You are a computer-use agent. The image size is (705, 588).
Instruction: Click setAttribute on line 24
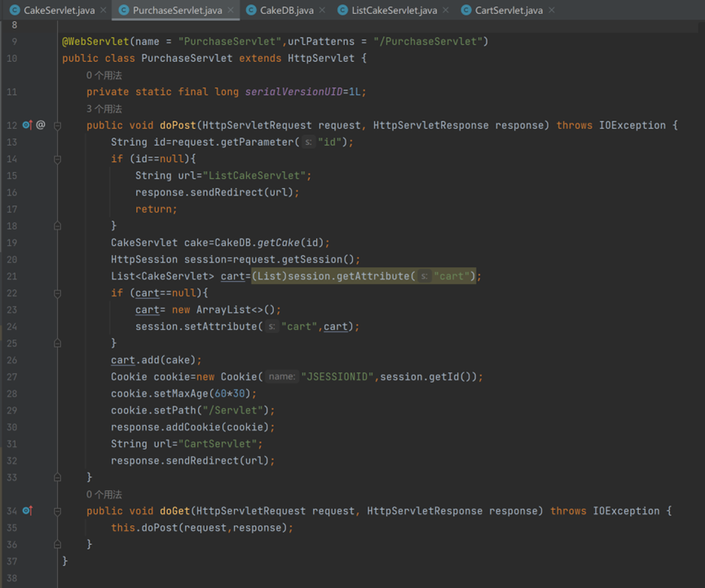(x=220, y=327)
